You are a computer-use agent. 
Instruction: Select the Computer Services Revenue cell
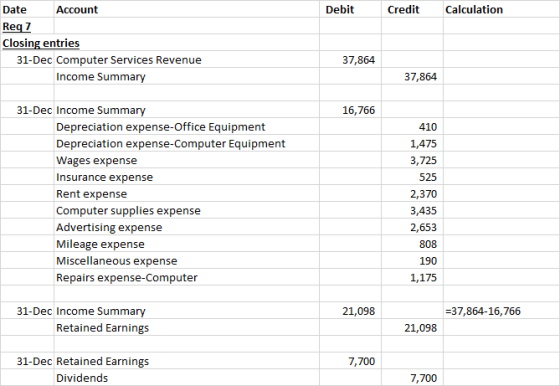(x=186, y=60)
